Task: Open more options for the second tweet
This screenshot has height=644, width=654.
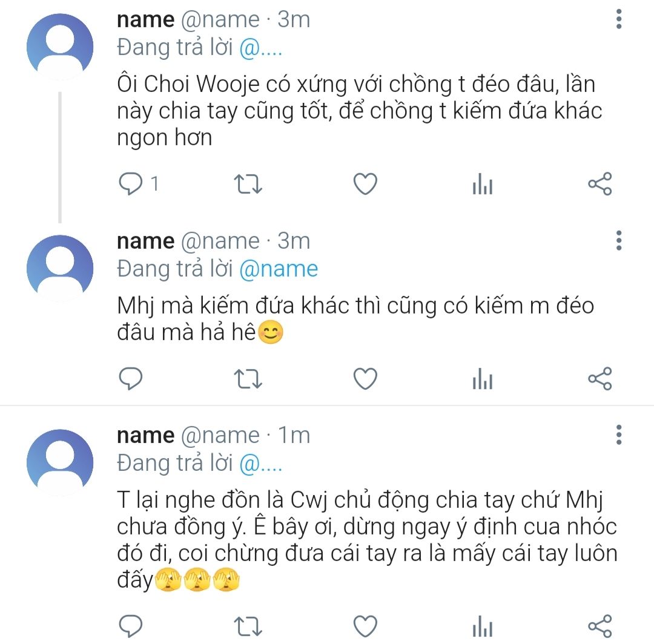Action: [x=618, y=240]
